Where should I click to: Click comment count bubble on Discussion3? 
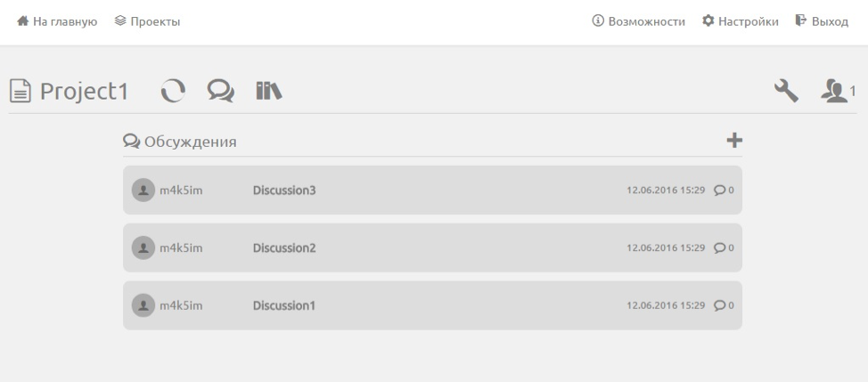coord(724,191)
